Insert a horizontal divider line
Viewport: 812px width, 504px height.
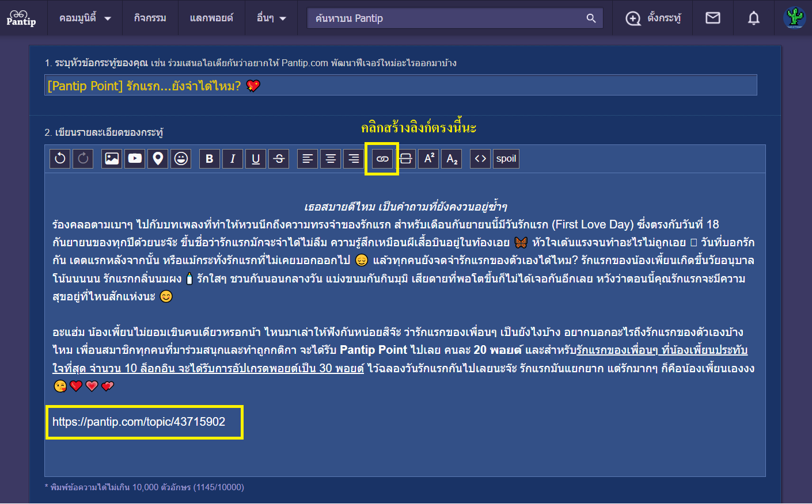[x=405, y=159]
